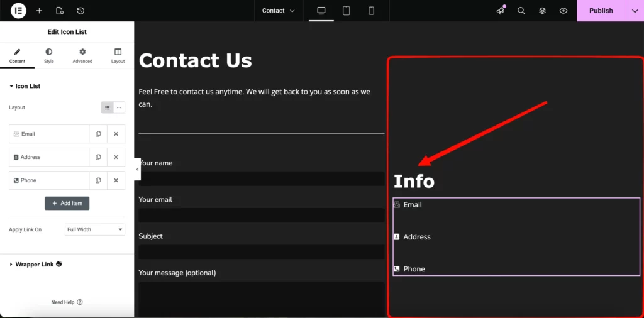Switch to the Layout tab
The width and height of the screenshot is (644, 318).
[118, 56]
